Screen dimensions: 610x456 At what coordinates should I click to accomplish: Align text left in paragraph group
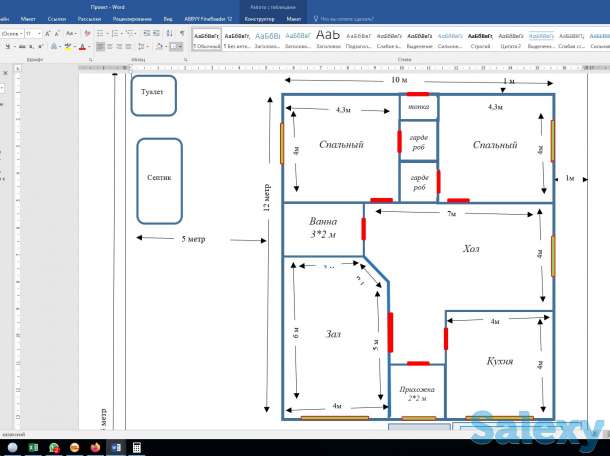(x=102, y=46)
